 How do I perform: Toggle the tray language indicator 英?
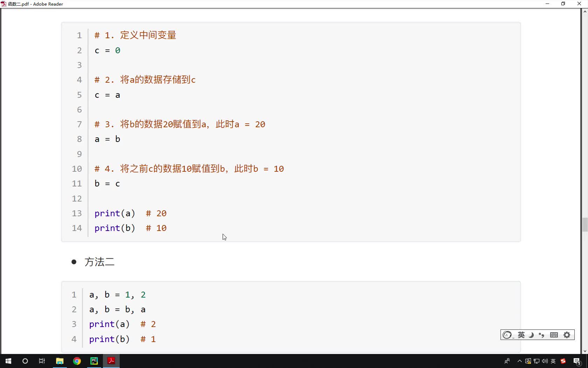(x=553, y=361)
